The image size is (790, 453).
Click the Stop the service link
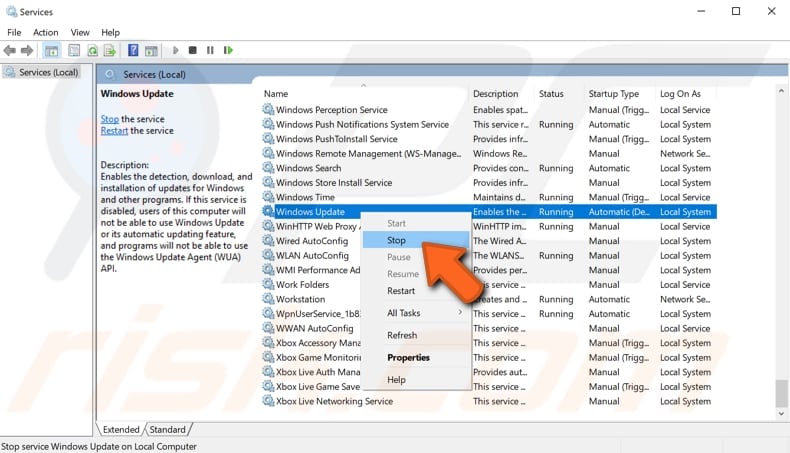(x=109, y=119)
